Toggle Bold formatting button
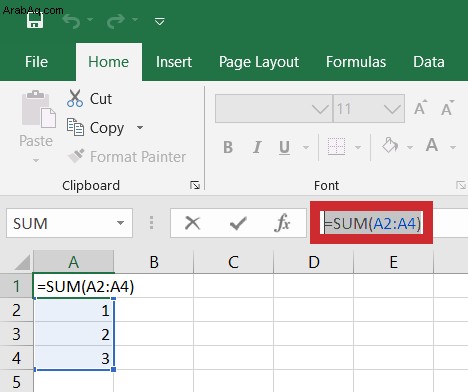This screenshot has width=468, height=392. (228, 147)
